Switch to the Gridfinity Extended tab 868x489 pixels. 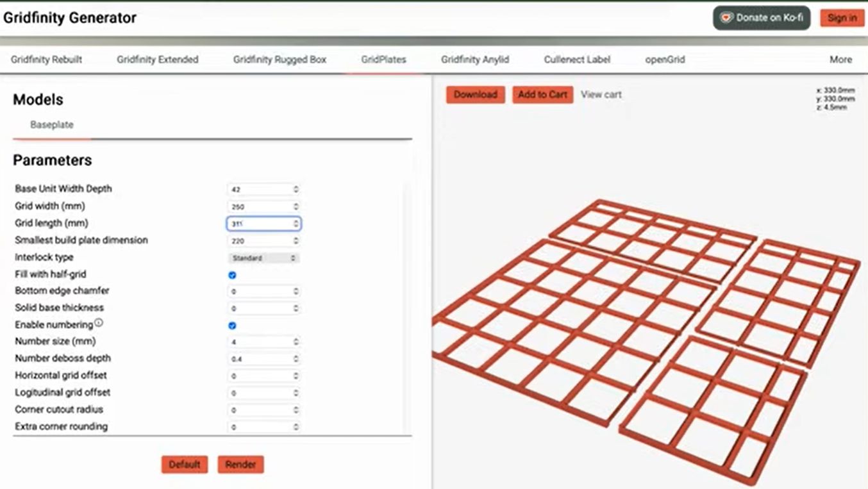pos(158,60)
